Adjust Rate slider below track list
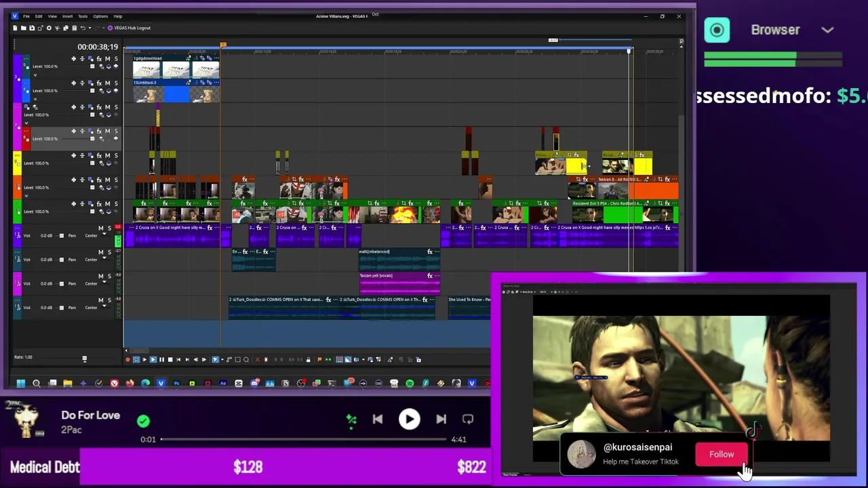 [x=84, y=358]
